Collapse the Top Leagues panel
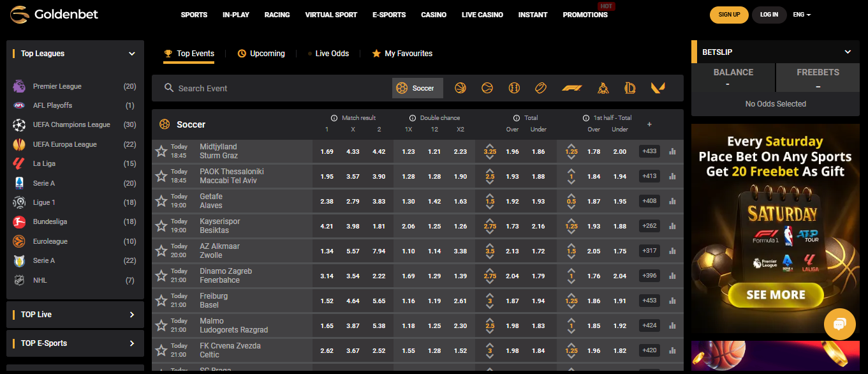This screenshot has width=868, height=374. [x=132, y=54]
